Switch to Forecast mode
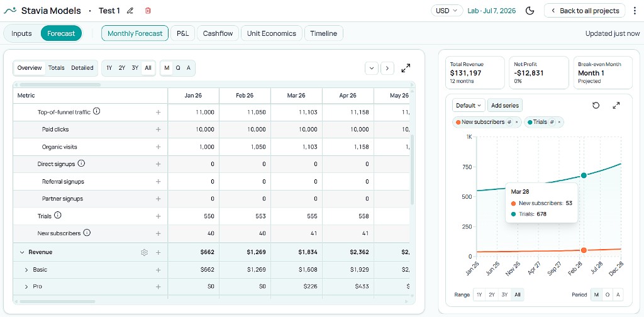This screenshot has height=317, width=644. (61, 34)
